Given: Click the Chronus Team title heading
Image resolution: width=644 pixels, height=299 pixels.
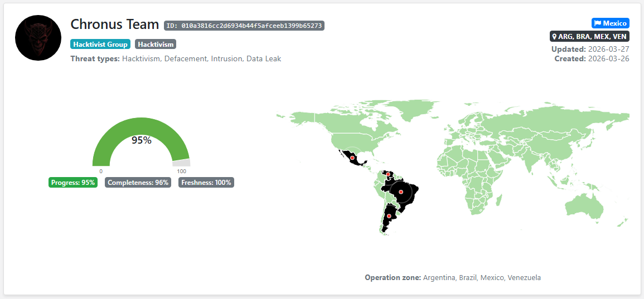Looking at the screenshot, I should (x=115, y=24).
